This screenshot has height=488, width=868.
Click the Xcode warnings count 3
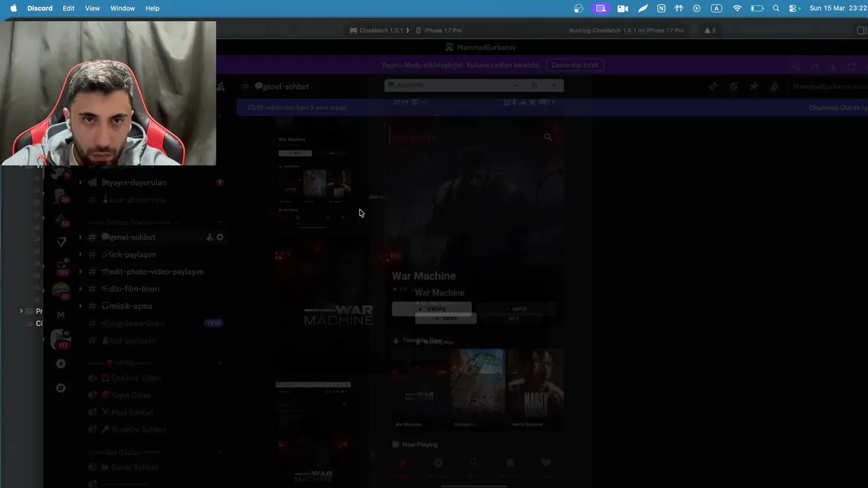(x=710, y=30)
